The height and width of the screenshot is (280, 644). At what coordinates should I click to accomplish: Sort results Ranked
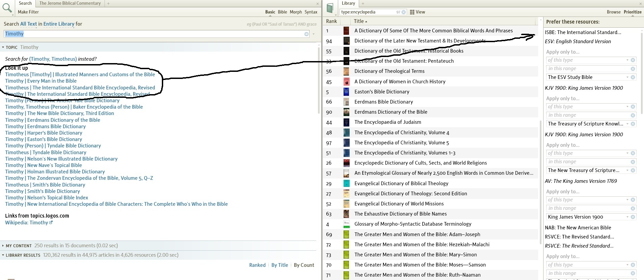(257, 265)
